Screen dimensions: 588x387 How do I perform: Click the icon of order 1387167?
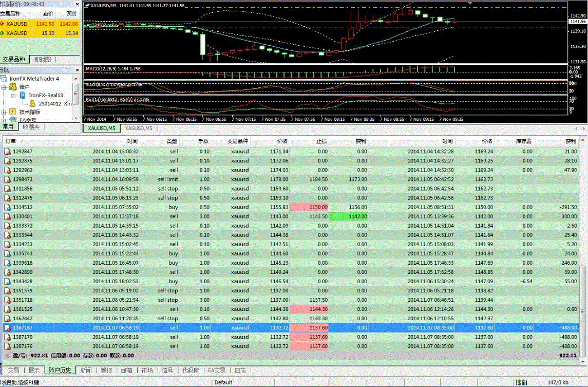coord(7,328)
